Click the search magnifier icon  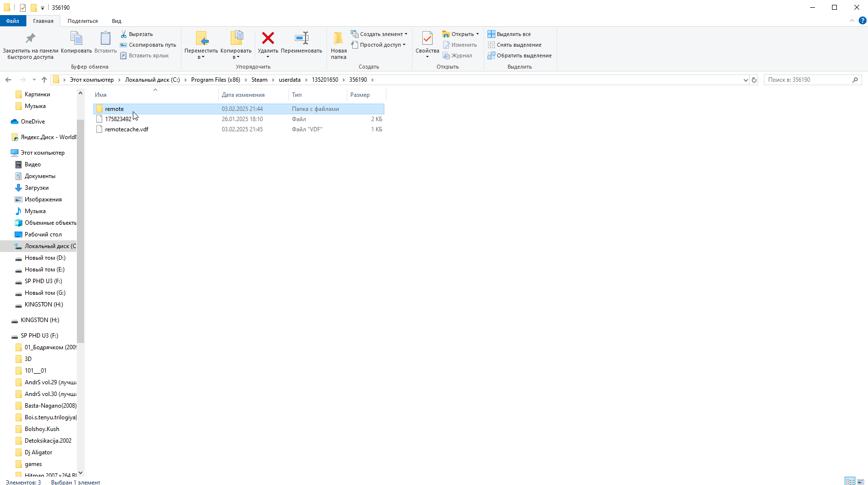click(x=855, y=80)
